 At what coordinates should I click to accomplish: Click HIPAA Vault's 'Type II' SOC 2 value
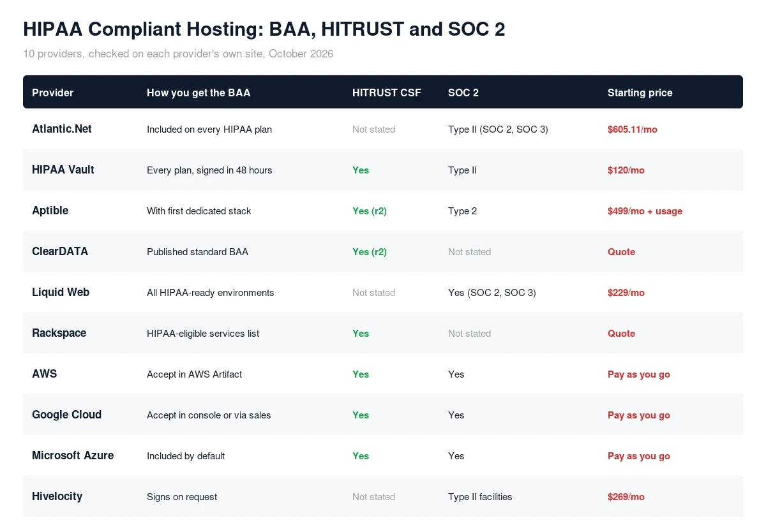(463, 170)
